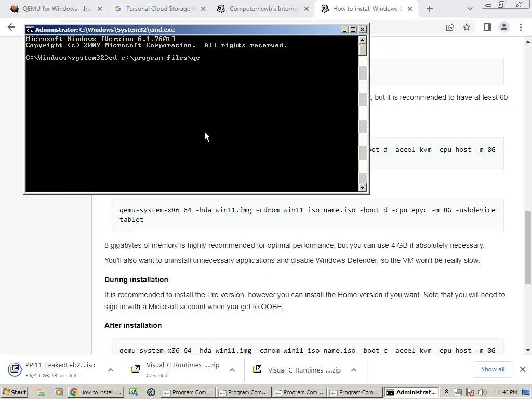Click the Chrome page vertical scrollbar thumb

[528, 247]
